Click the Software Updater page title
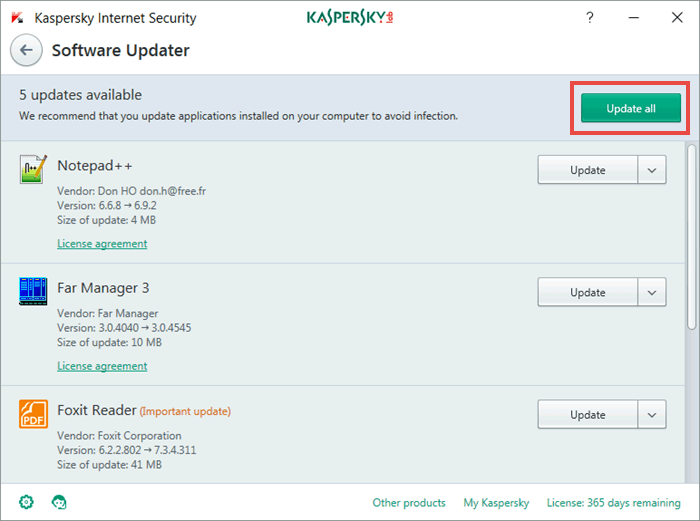Viewport: 700px width, 521px height. tap(121, 50)
